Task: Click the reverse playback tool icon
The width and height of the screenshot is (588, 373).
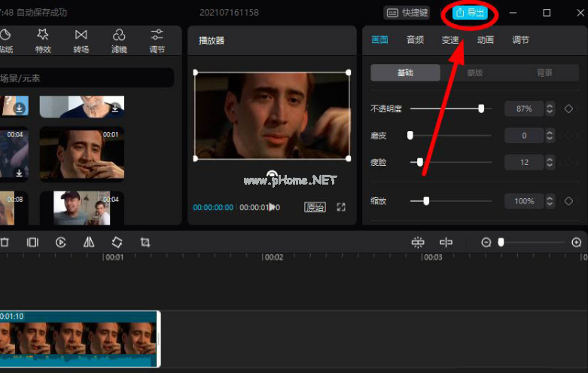Action: click(x=61, y=243)
